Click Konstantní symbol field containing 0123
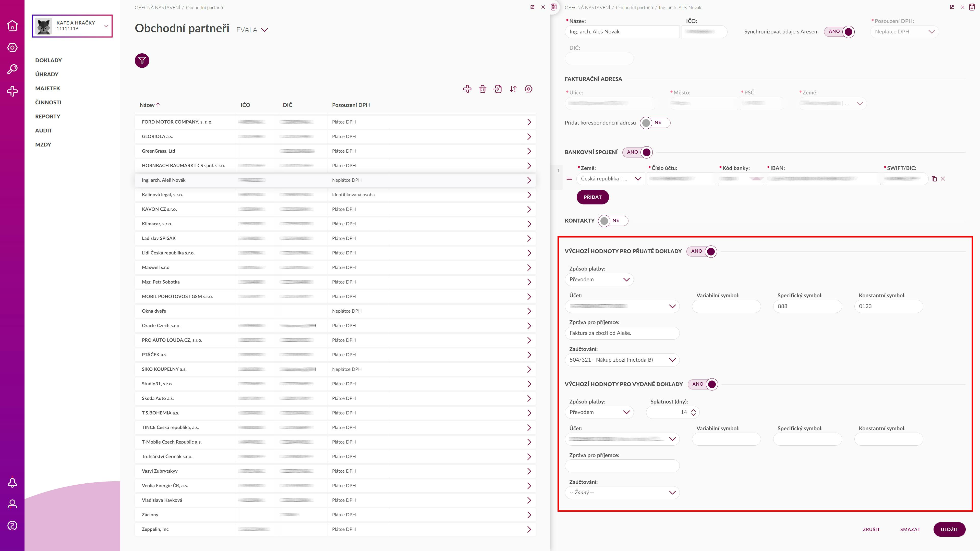This screenshot has height=551, width=980. click(x=888, y=307)
